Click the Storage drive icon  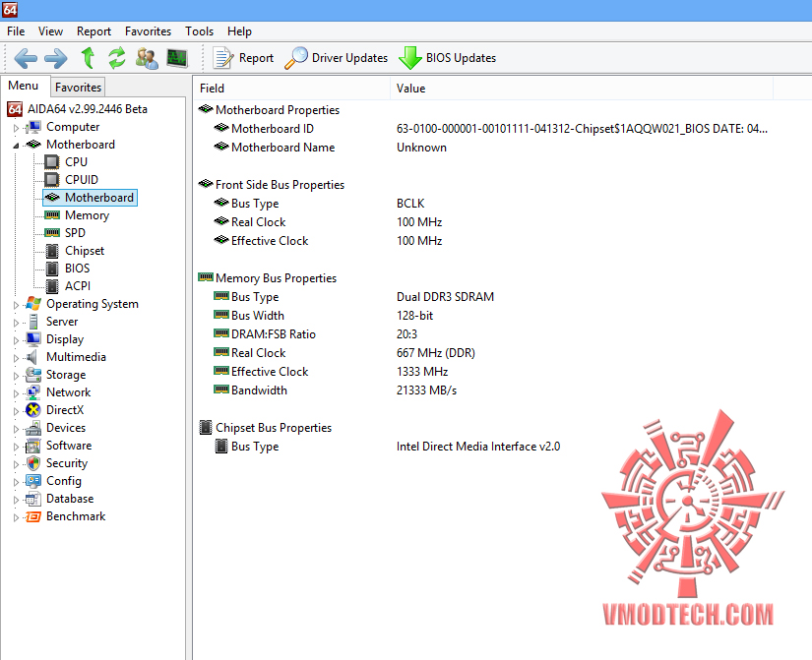[x=33, y=374]
